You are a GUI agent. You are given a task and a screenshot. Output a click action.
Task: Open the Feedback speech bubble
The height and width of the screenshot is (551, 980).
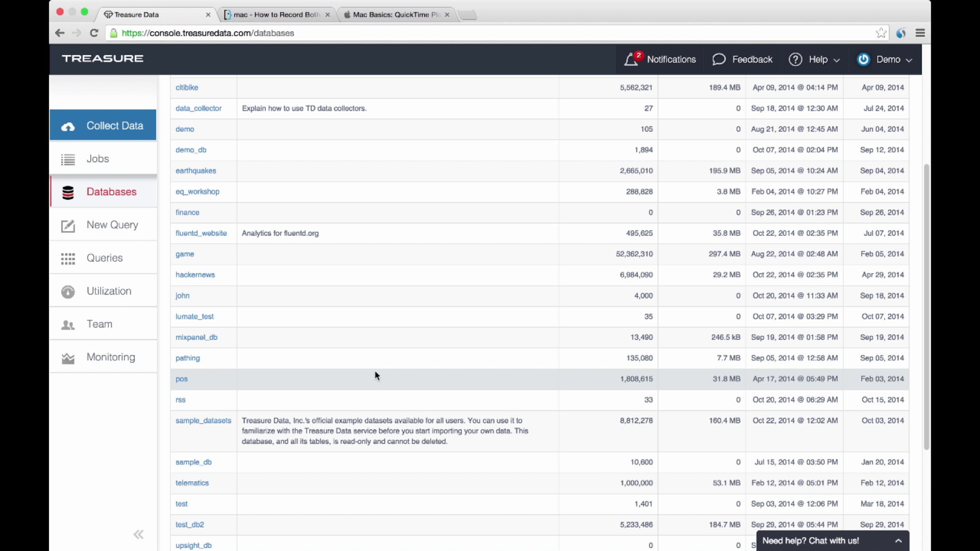(719, 60)
